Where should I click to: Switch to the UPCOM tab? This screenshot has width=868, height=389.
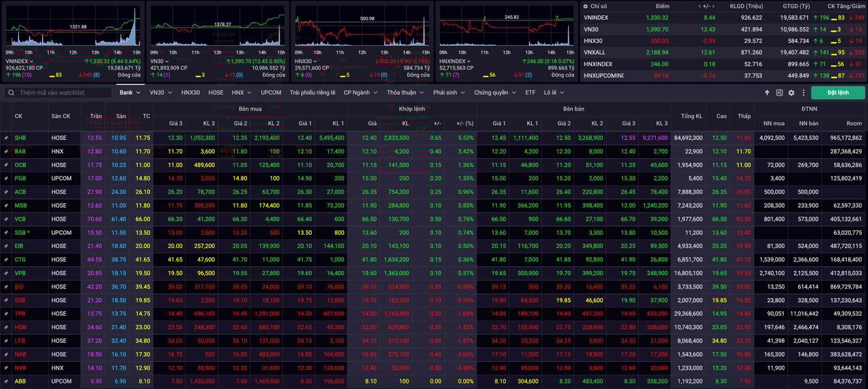[x=271, y=93]
